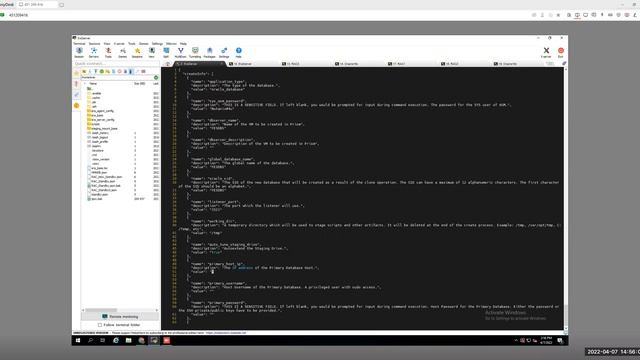Switch to tab numbered 19

click(518, 64)
